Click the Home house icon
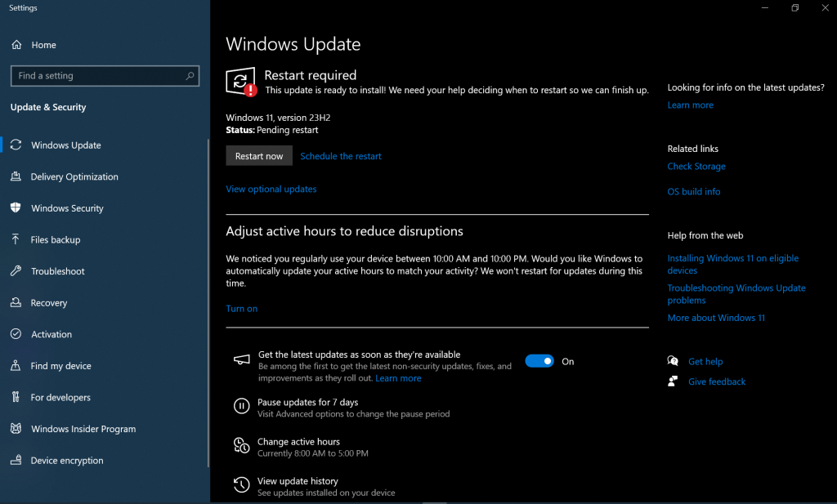 [16, 45]
